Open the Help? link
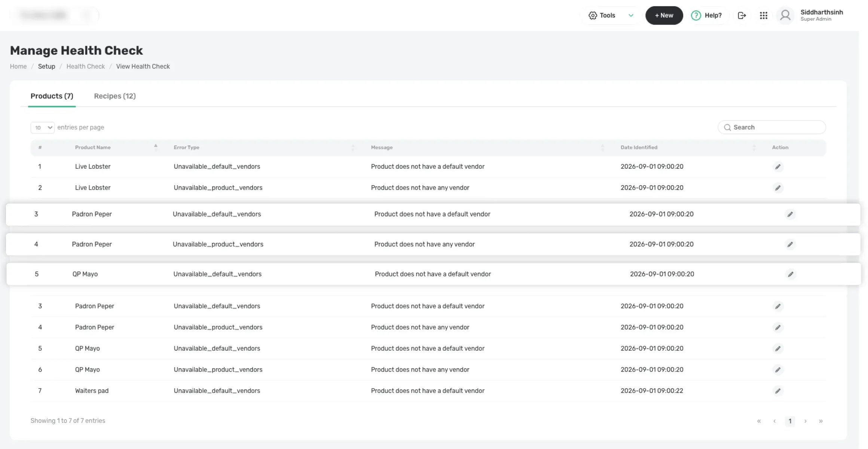Screen dimensions: 868x449 pyautogui.click(x=713, y=15)
